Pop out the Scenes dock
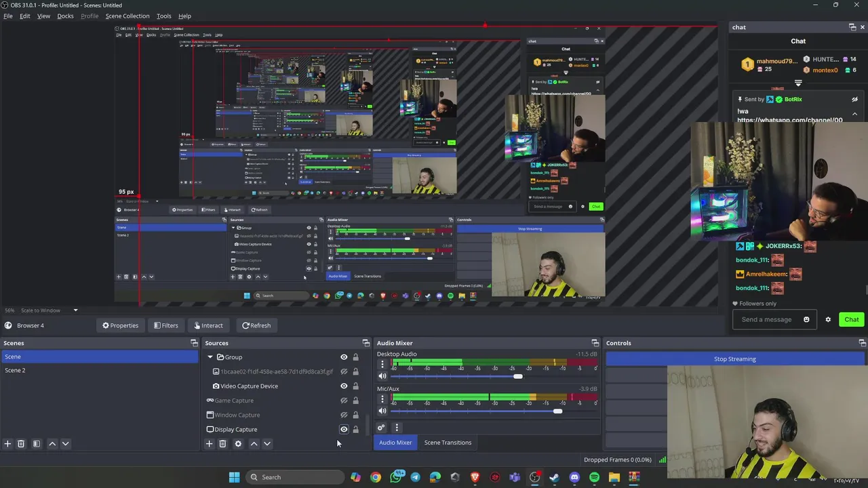Screen dimensions: 868x488 [x=194, y=343]
